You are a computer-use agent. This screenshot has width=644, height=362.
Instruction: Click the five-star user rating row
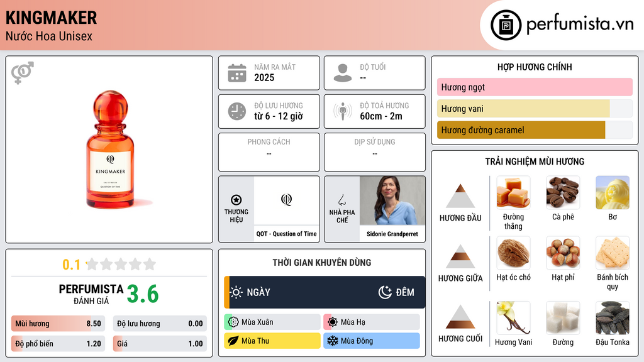coord(121,265)
